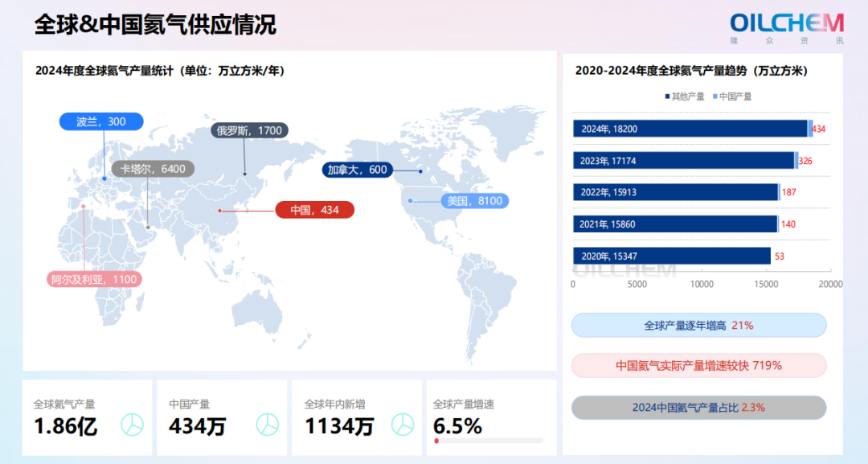Screen dimensions: 868x464
Task: Click the 2023年, 17174 bar
Action: coord(684,161)
